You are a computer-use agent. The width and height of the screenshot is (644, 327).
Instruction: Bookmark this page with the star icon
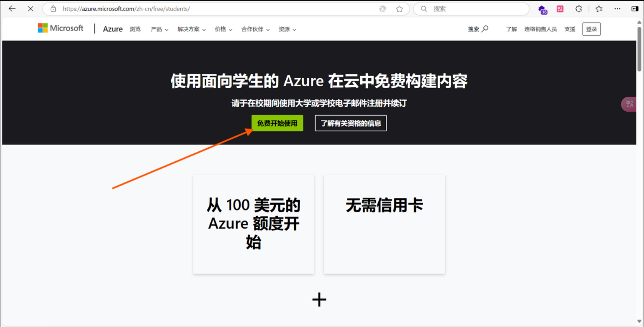(x=400, y=9)
